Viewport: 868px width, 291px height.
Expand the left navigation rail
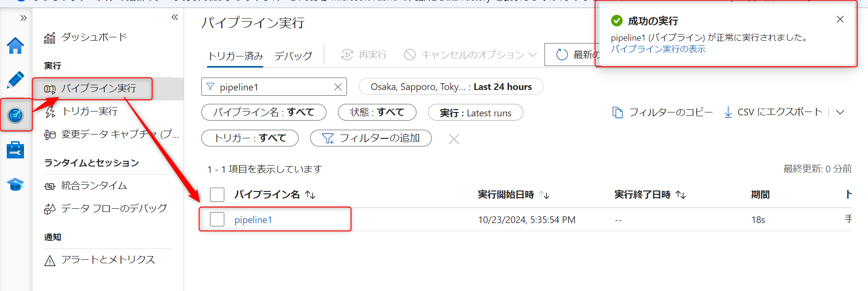[23, 18]
